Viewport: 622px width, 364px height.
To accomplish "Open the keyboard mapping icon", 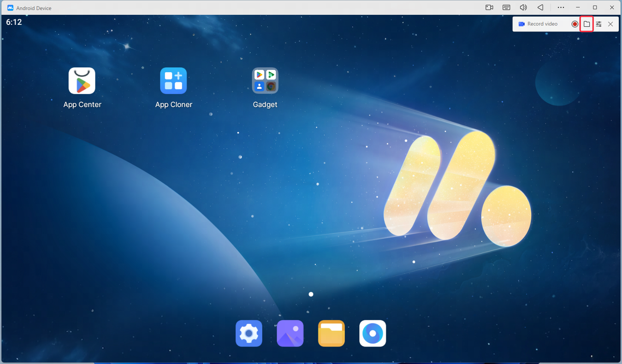I will pyautogui.click(x=506, y=7).
